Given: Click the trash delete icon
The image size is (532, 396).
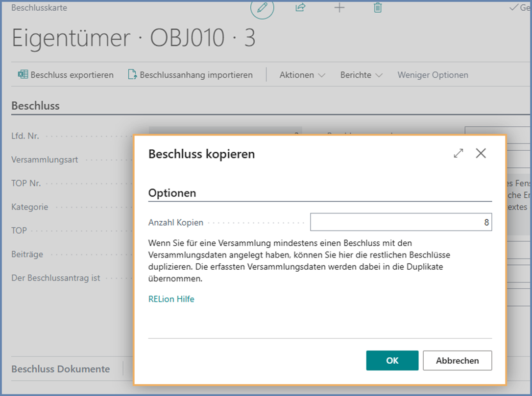Looking at the screenshot, I should coord(377,8).
